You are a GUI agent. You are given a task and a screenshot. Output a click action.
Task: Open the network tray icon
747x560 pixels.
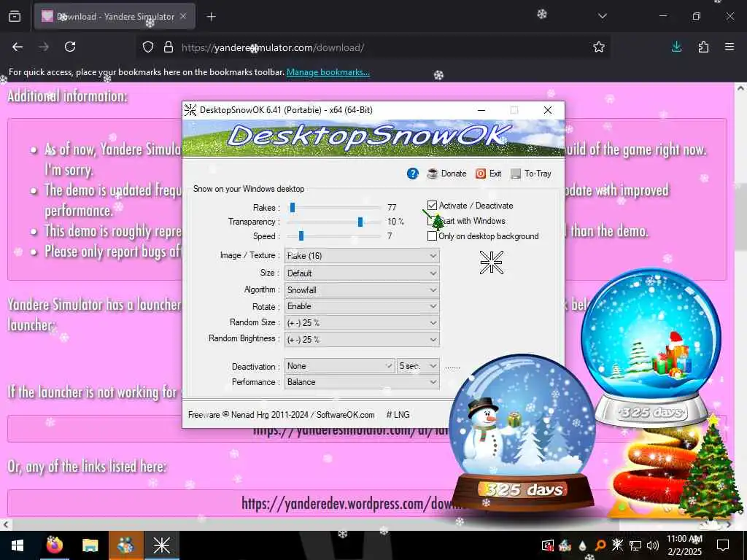coord(635,545)
